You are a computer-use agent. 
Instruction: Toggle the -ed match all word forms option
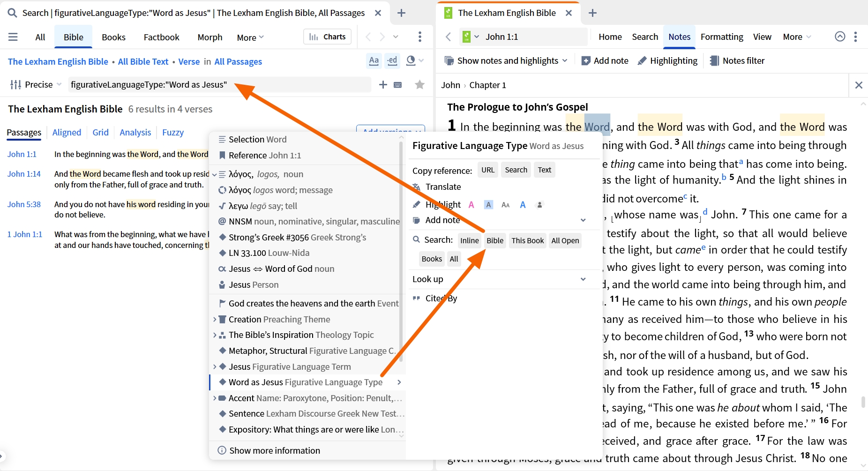pos(392,60)
